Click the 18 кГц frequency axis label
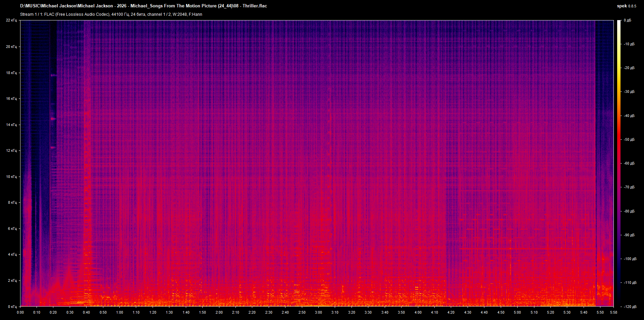The image size is (644, 320). click(11, 73)
